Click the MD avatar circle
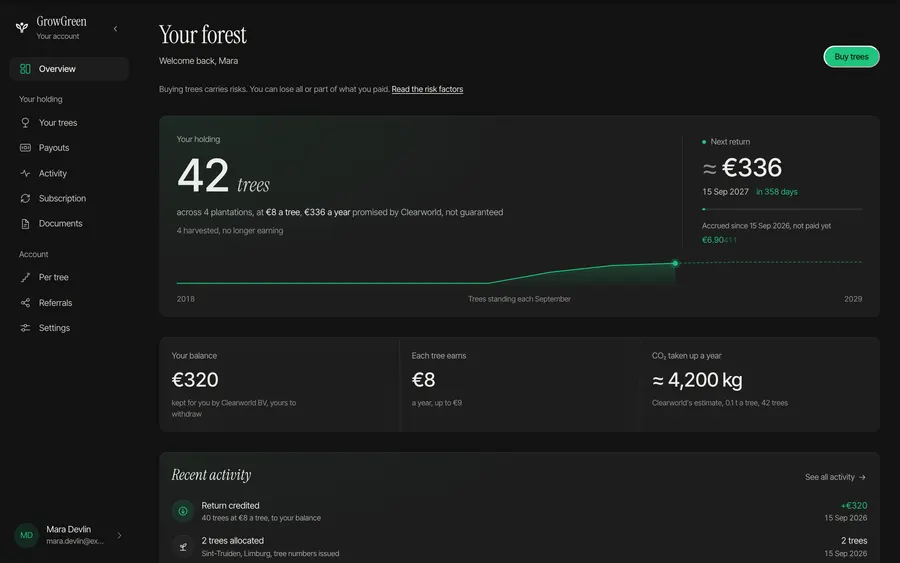The image size is (900, 563). (x=26, y=535)
